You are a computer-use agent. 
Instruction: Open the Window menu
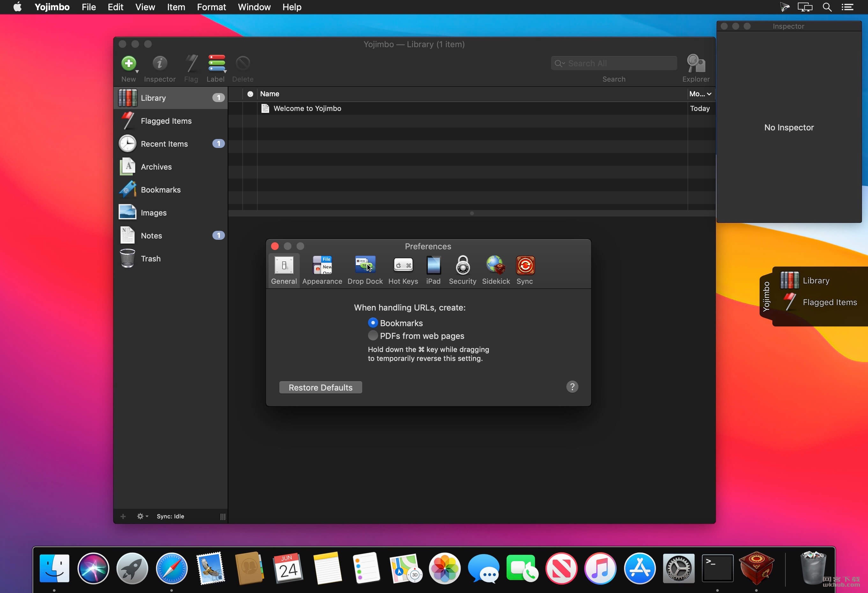pyautogui.click(x=254, y=7)
